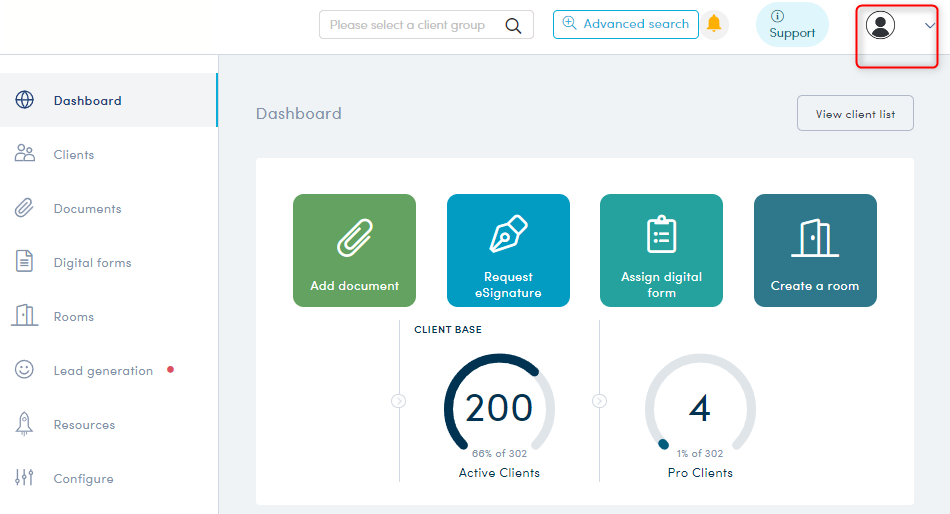Click the Advanced search magnifier-plus icon
Viewport: 950px width, 514px height.
coord(570,23)
